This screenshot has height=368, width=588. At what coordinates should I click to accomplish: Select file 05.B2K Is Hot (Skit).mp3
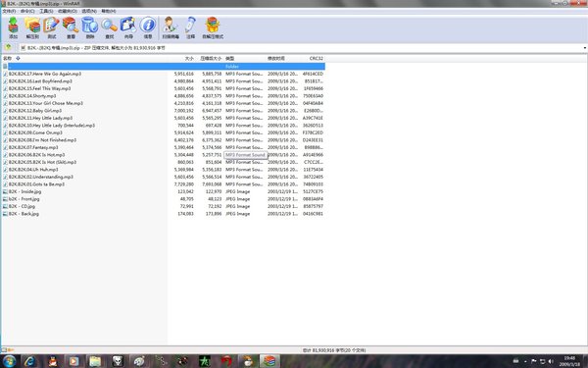[42, 162]
